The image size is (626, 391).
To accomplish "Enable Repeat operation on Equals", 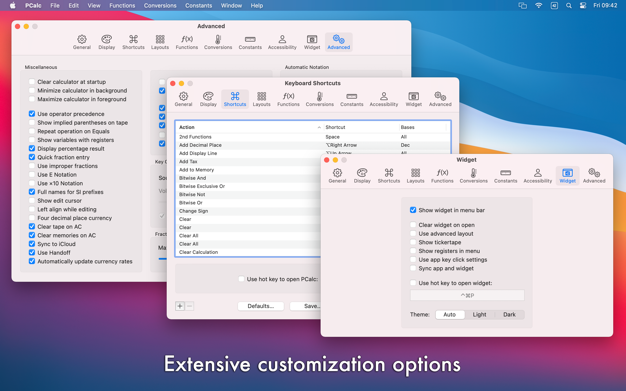I will [x=32, y=131].
